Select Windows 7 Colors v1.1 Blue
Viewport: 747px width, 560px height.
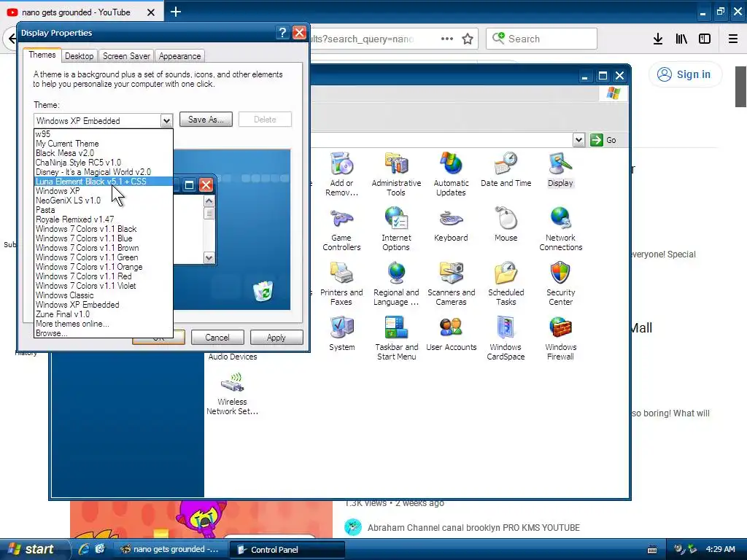point(104,238)
